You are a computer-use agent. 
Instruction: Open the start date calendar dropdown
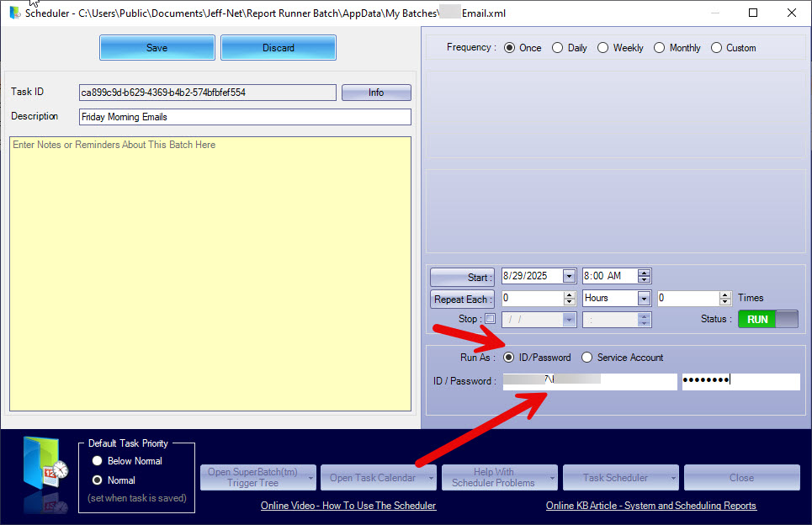(569, 277)
